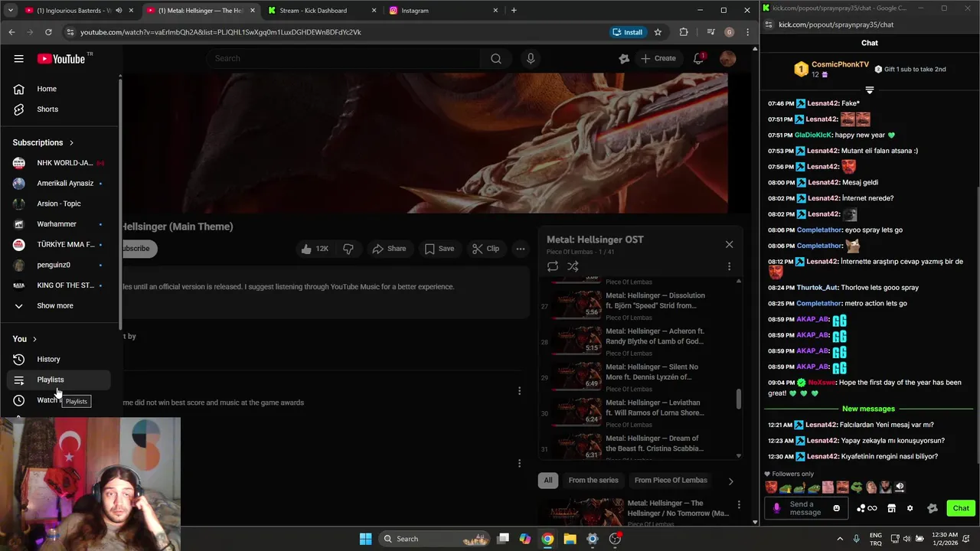Dislike the video with thumbs down
980x551 pixels.
(x=348, y=249)
